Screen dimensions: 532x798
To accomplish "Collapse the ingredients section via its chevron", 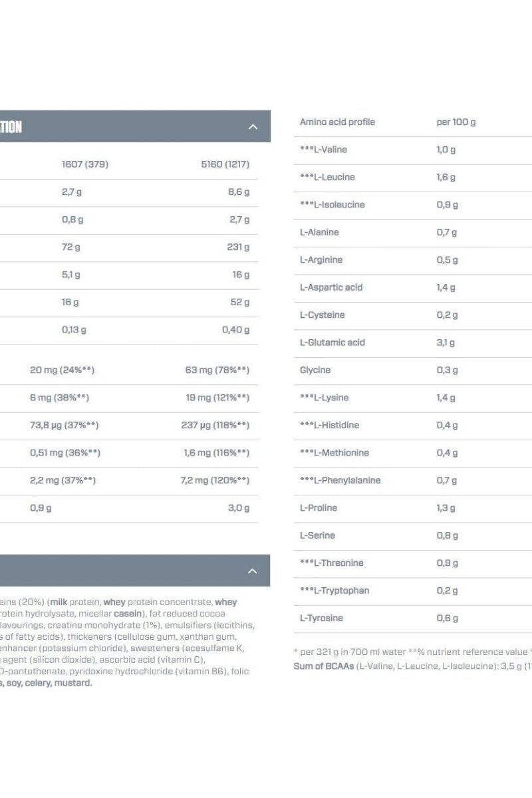I will 252,570.
